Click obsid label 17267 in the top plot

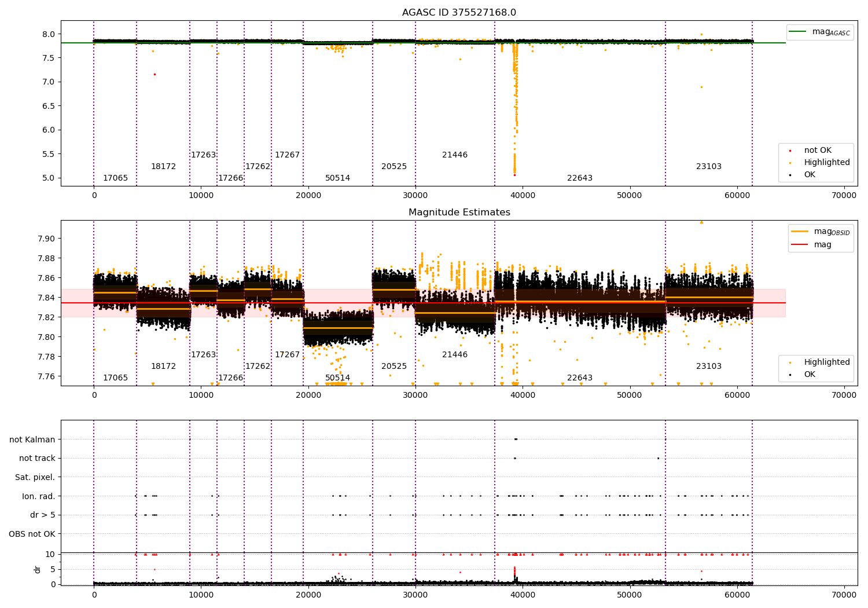(x=287, y=155)
